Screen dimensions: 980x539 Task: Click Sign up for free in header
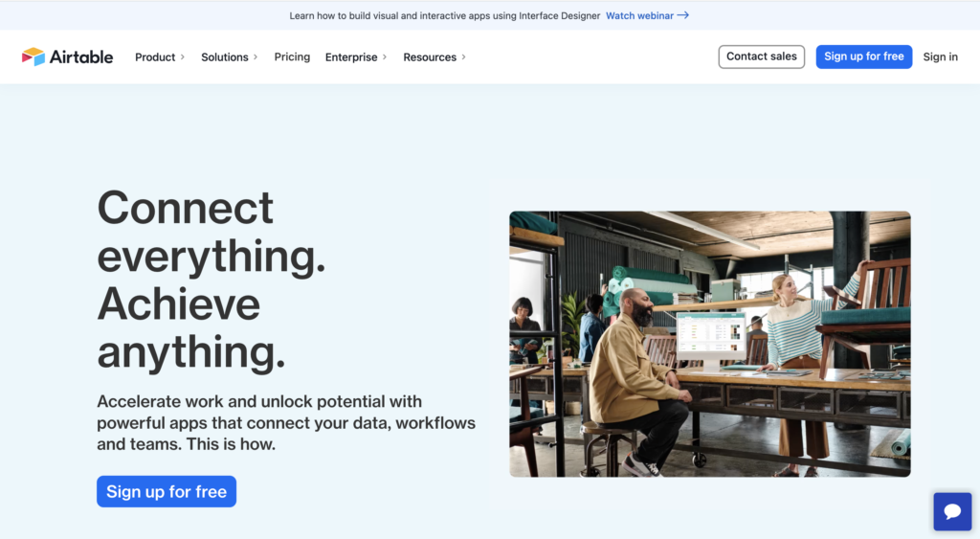[864, 56]
